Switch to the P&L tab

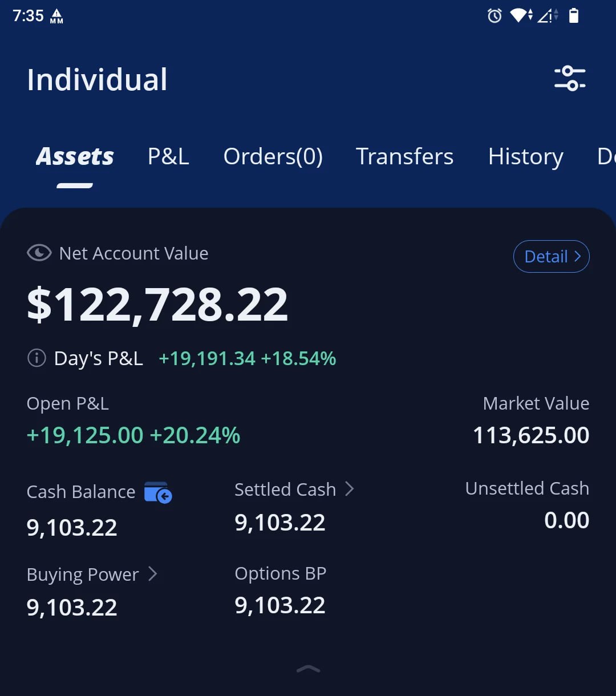[168, 156]
